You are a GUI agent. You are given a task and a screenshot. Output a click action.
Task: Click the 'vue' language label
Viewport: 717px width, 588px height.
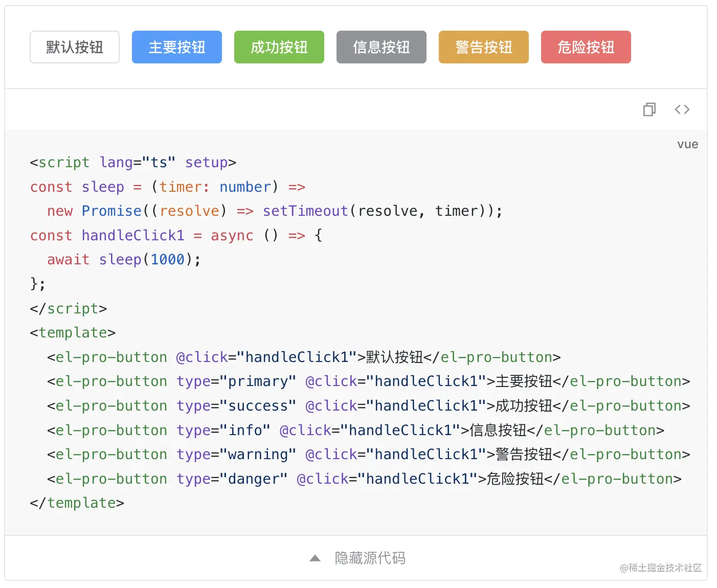[x=687, y=144]
